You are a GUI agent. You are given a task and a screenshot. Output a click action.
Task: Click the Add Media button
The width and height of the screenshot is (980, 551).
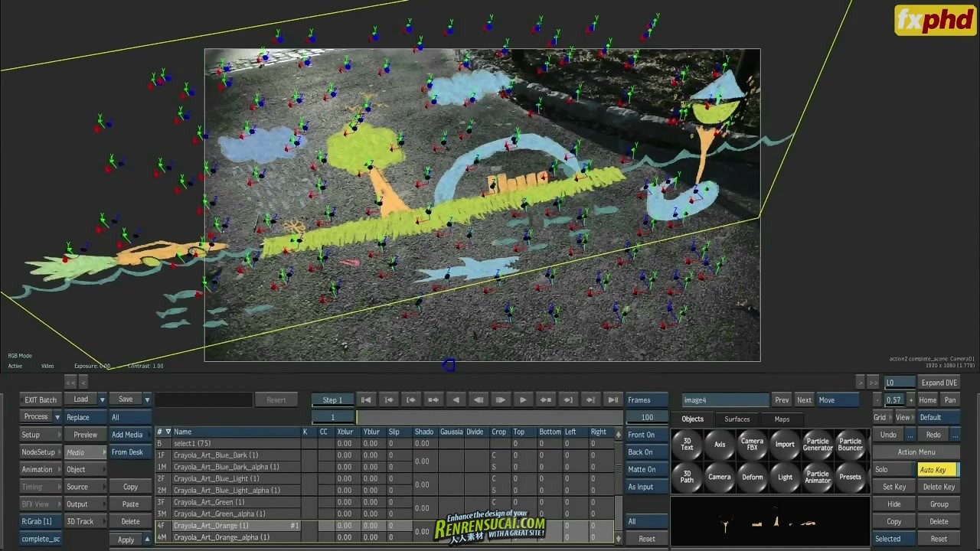[x=130, y=435]
